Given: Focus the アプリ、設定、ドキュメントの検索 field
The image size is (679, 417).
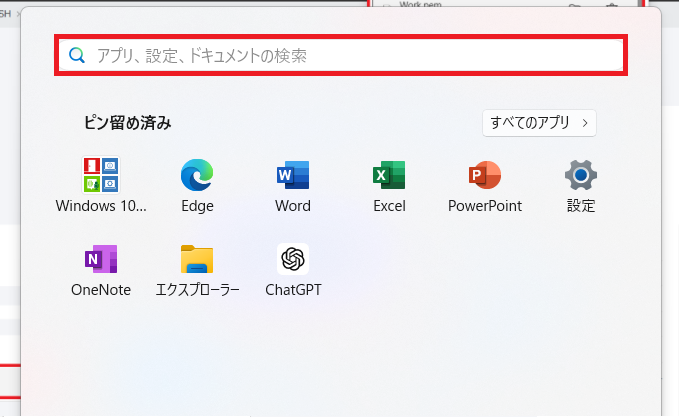Looking at the screenshot, I should [x=341, y=55].
